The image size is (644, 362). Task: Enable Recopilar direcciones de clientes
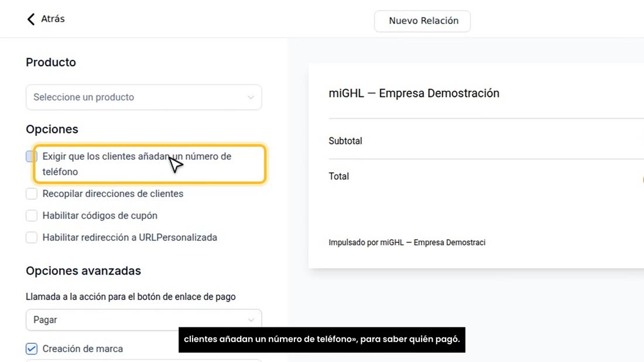point(32,193)
